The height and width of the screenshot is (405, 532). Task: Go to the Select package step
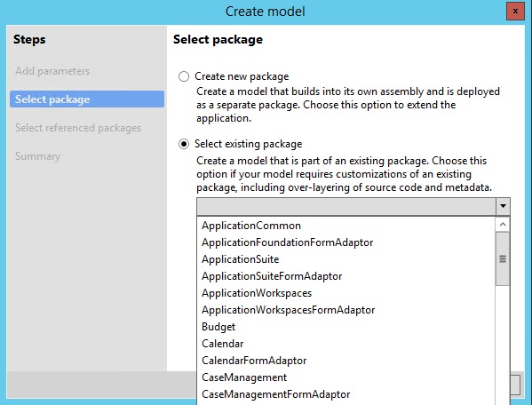point(87,99)
